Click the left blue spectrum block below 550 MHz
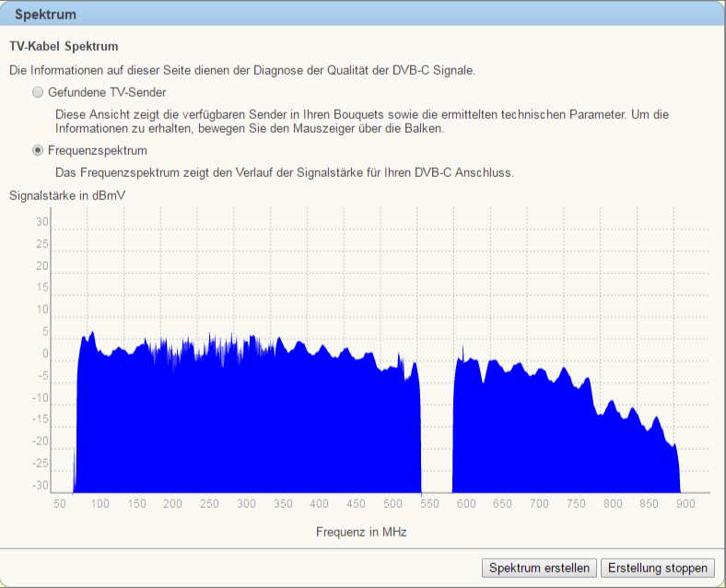726x588 pixels. pyautogui.click(x=249, y=424)
